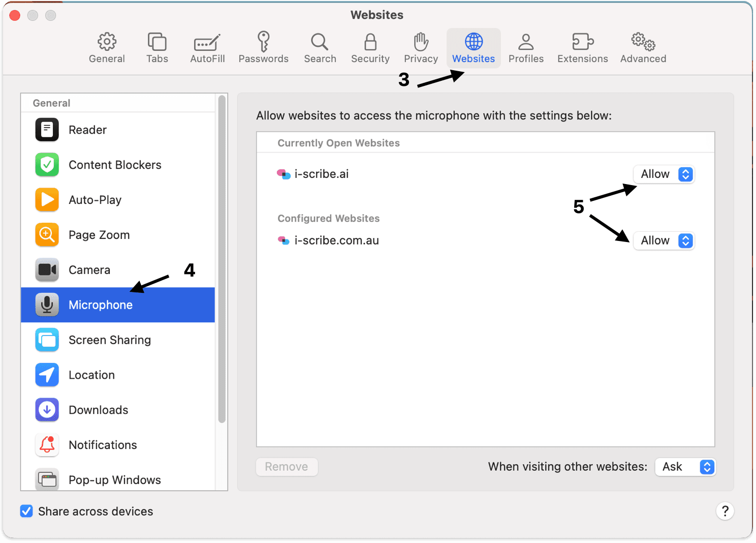Click the sidebar list scrollbar
Viewport: 756px width, 543px height.
pos(222,259)
